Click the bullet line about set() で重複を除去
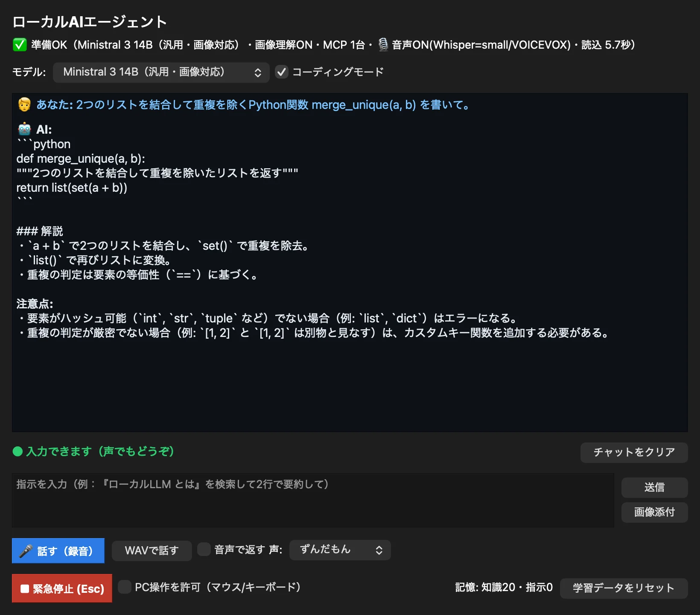This screenshot has height=615, width=700. click(163, 246)
